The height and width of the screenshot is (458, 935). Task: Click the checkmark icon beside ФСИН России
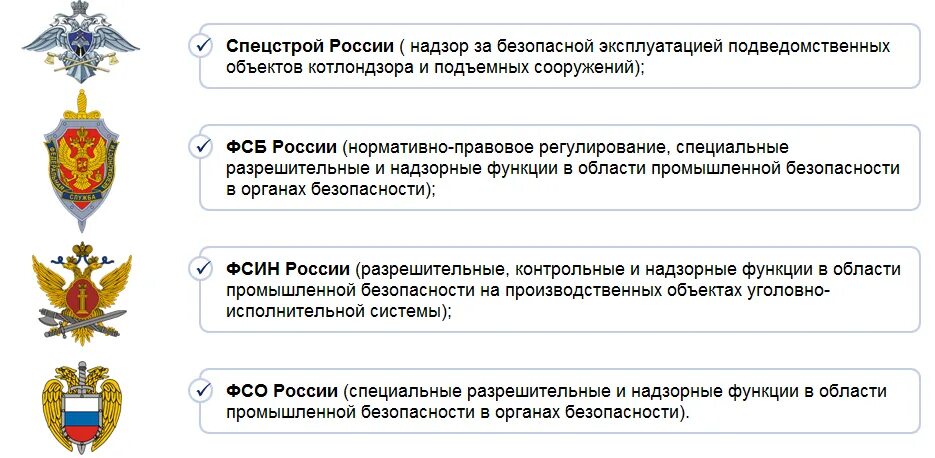pyautogui.click(x=200, y=269)
